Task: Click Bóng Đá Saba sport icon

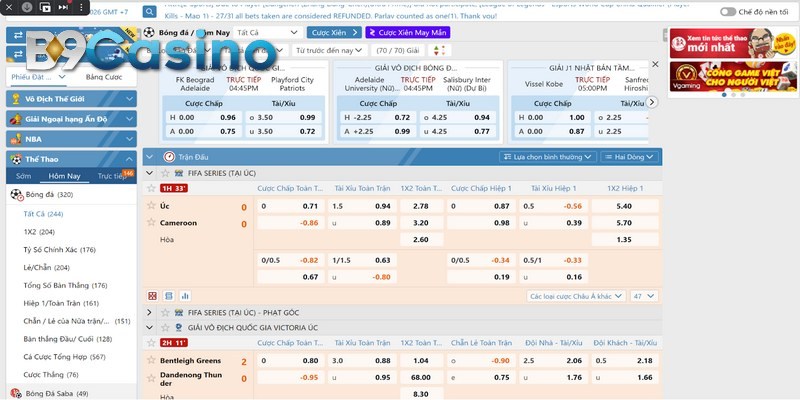Action: (x=16, y=393)
